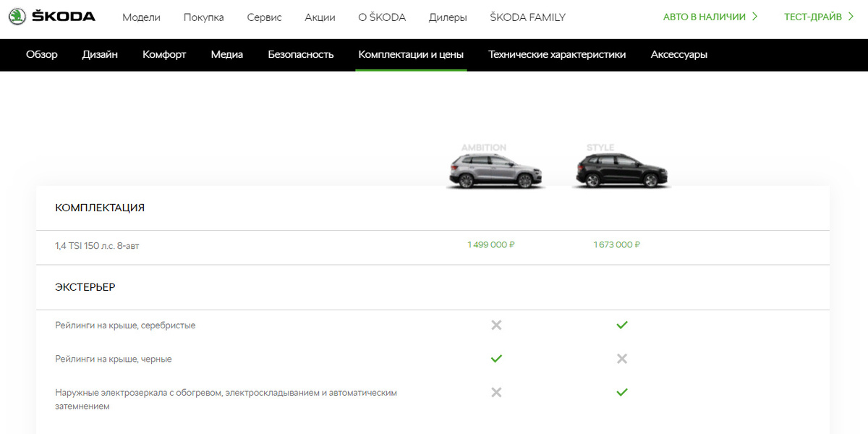The image size is (868, 434).
Task: Open the О ŠKODA menu
Action: point(382,17)
